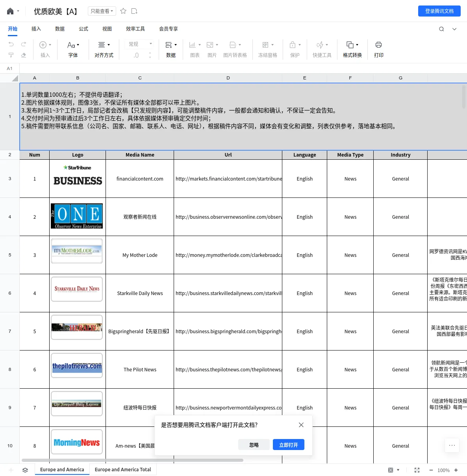Click the chart icon
467x476 pixels.
[193, 45]
